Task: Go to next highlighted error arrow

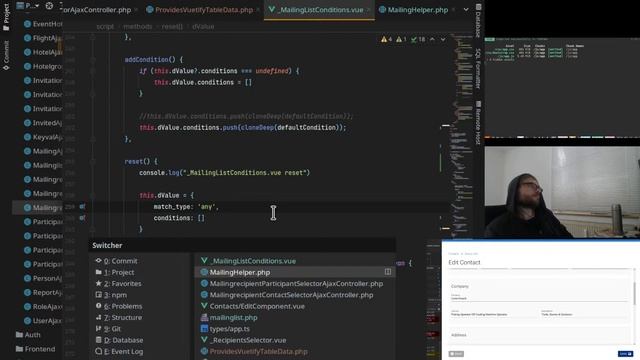Action: (x=443, y=39)
